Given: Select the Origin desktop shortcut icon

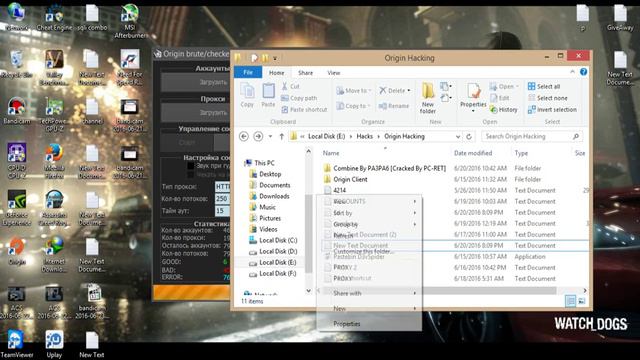Looking at the screenshot, I should click(x=16, y=251).
